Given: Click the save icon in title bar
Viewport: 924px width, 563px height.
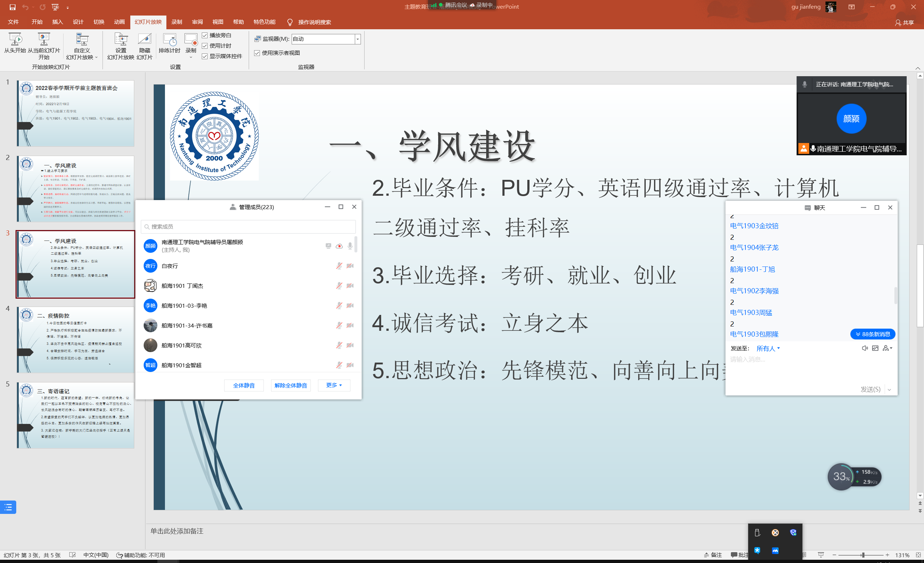Looking at the screenshot, I should (x=12, y=7).
